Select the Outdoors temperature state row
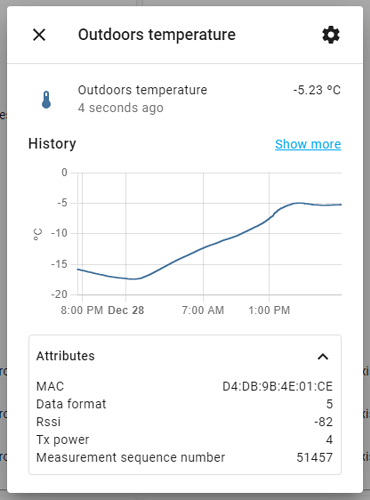The image size is (370, 500). [185, 99]
